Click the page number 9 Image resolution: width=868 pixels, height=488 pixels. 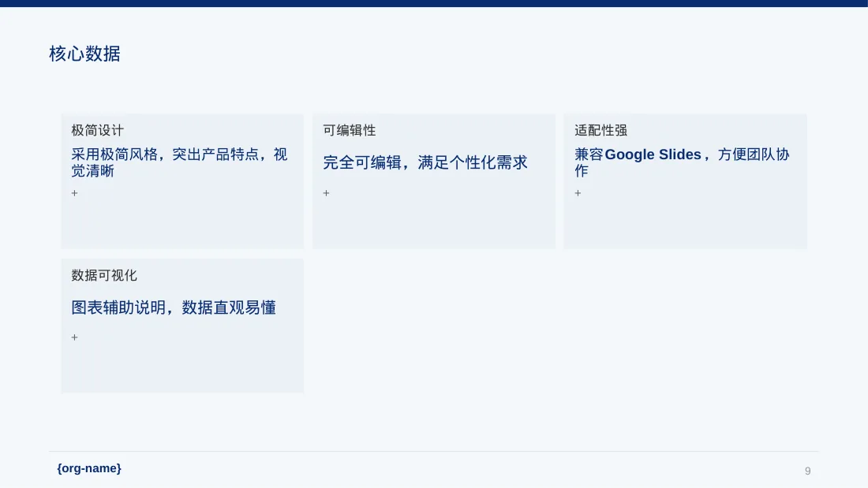pyautogui.click(x=808, y=471)
